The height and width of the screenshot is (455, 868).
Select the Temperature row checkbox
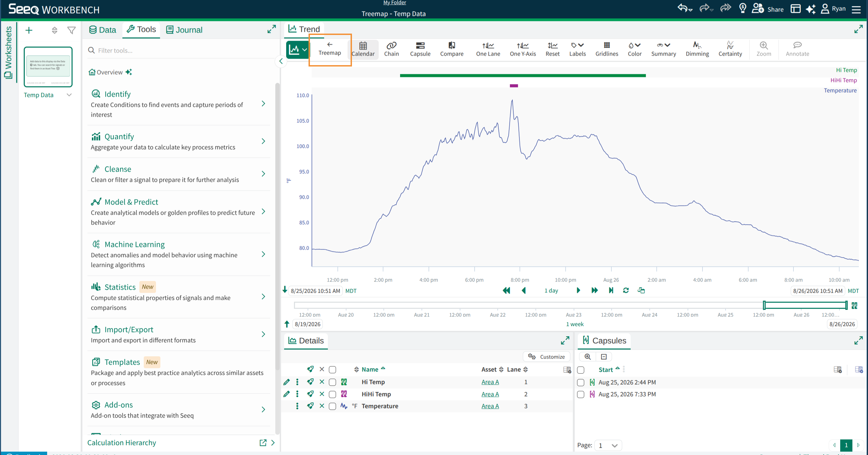point(332,406)
